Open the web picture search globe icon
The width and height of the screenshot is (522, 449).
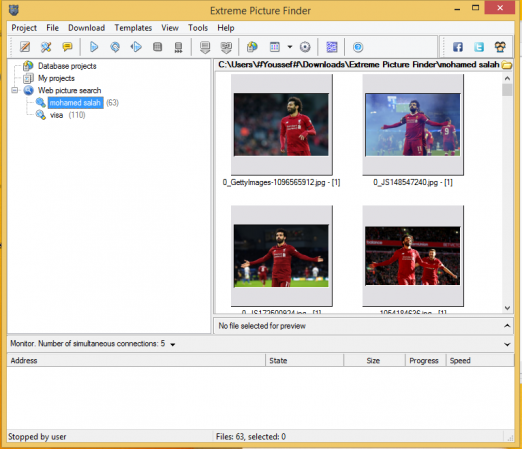click(x=252, y=47)
